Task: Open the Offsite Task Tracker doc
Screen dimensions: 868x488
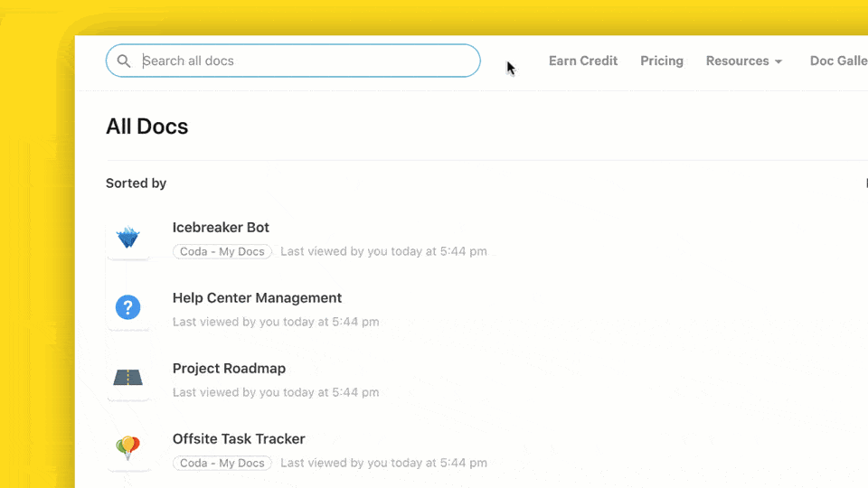Action: pyautogui.click(x=239, y=439)
